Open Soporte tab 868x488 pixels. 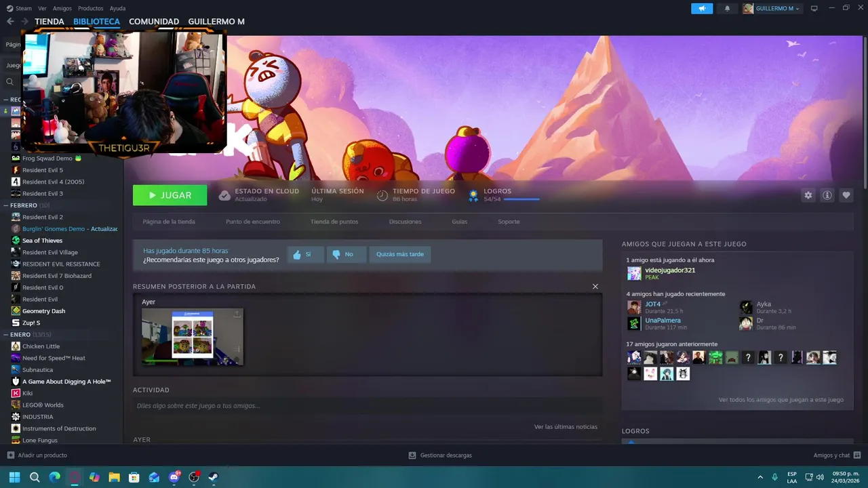pos(509,222)
